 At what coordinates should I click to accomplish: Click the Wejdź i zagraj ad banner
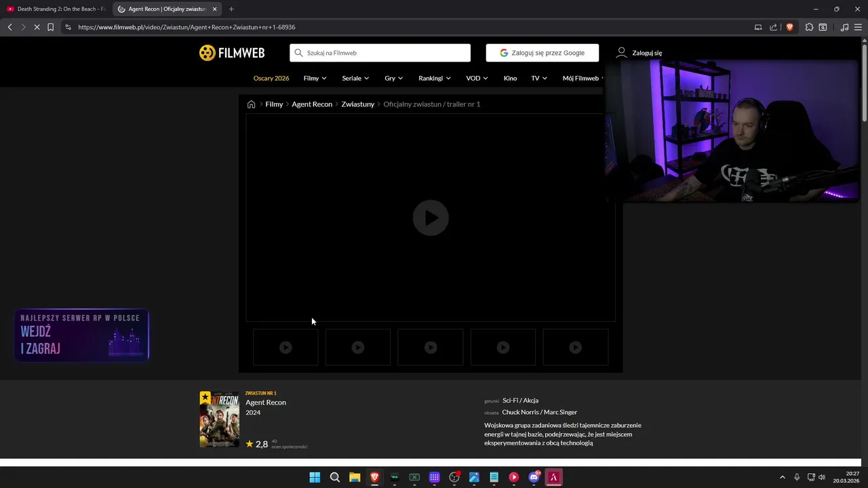pos(81,335)
